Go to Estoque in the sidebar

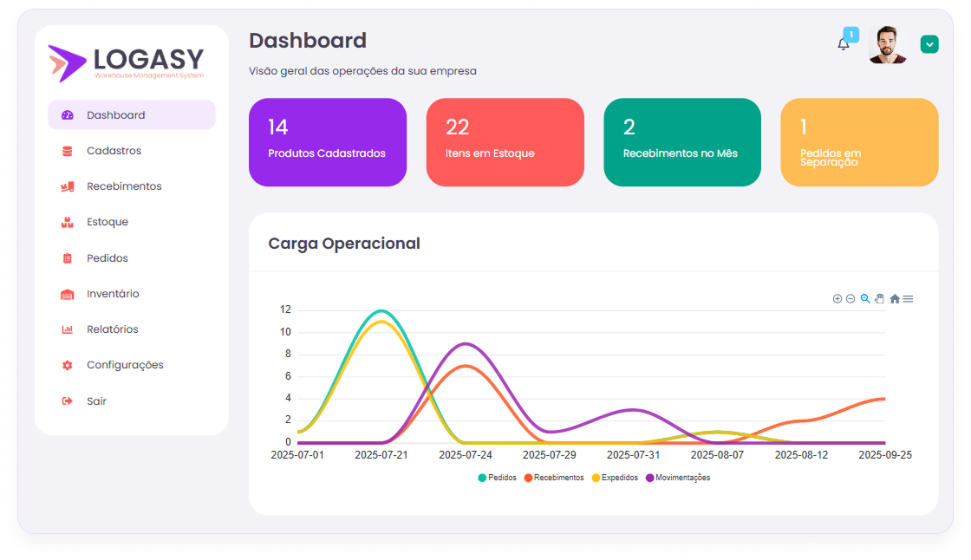[108, 222]
